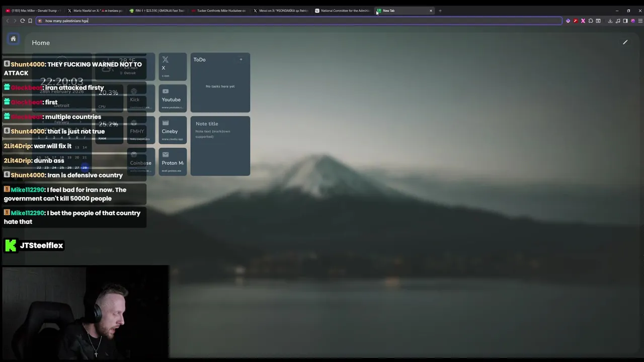Reload the page with the refresh icon
This screenshot has width=644, height=362.
pyautogui.click(x=22, y=21)
